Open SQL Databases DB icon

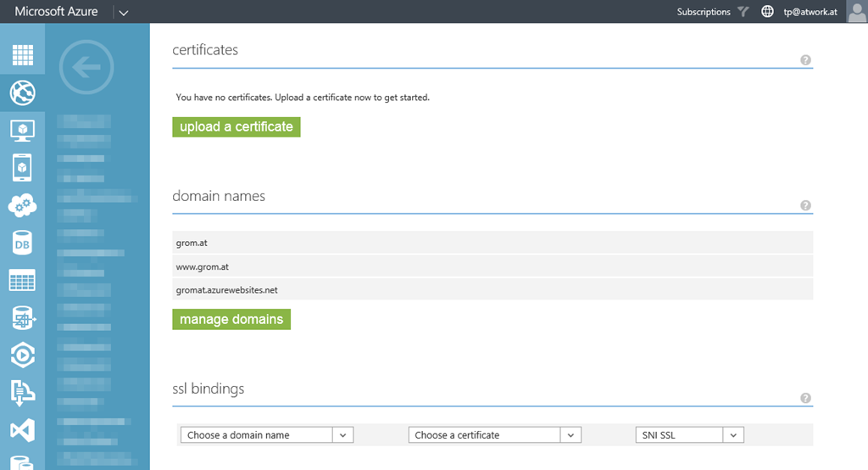pos(23,243)
